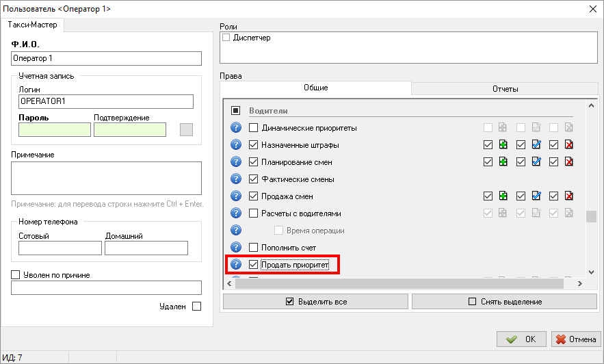604x364 pixels.
Task: Click help icon beside Продать приоритет
Action: (235, 264)
